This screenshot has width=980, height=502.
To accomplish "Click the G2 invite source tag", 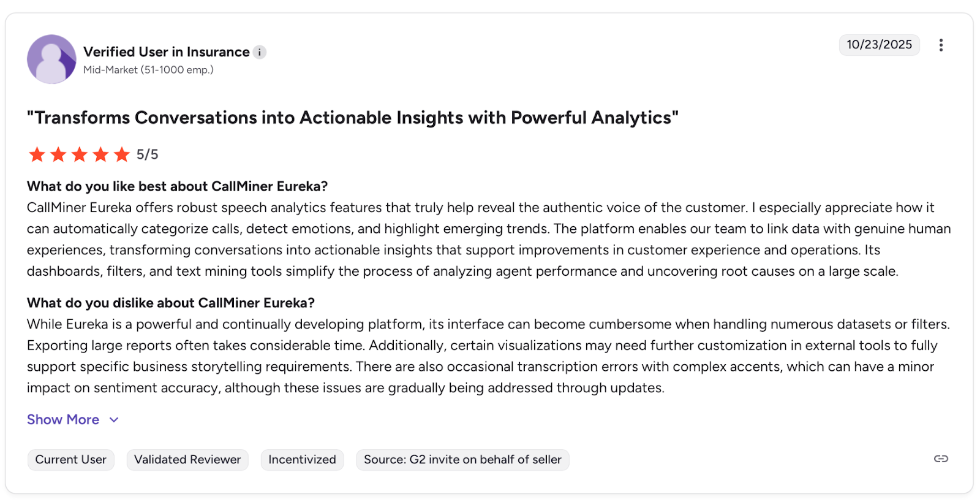I will pyautogui.click(x=462, y=460).
